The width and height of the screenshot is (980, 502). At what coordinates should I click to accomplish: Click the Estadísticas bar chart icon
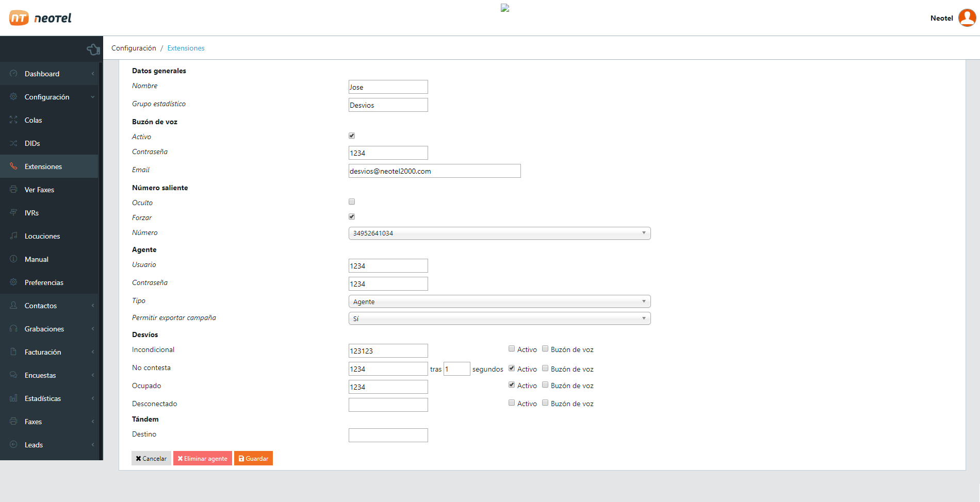click(13, 398)
